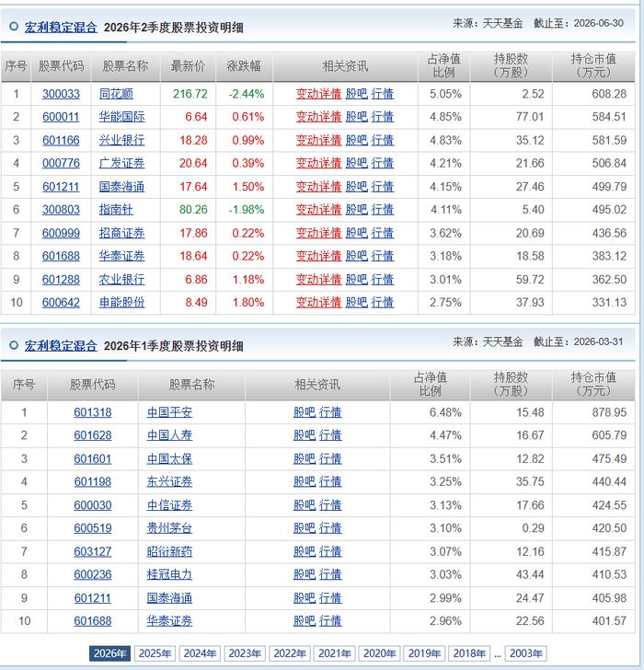This screenshot has width=644, height=670.
Task: Open 农业银行 stock name link
Action: [121, 280]
